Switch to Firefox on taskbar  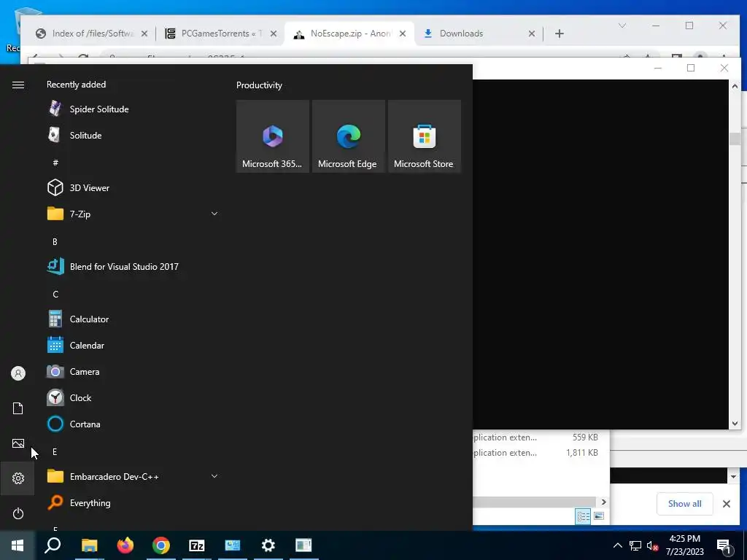pyautogui.click(x=125, y=545)
